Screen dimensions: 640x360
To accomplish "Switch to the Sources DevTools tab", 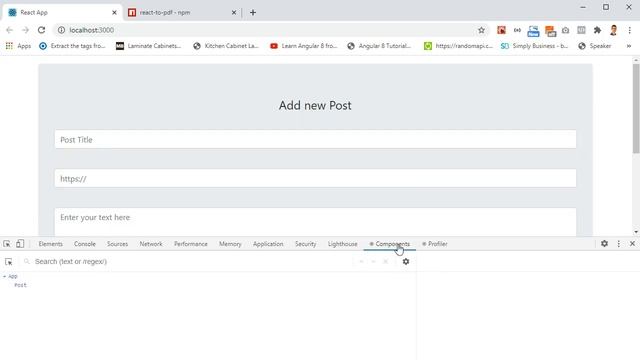I will 118,244.
